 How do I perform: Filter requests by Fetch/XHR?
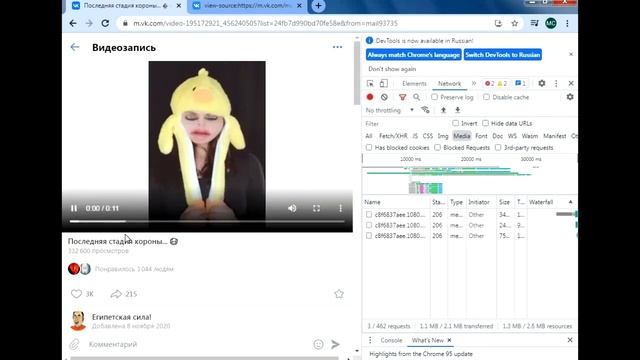(x=393, y=136)
